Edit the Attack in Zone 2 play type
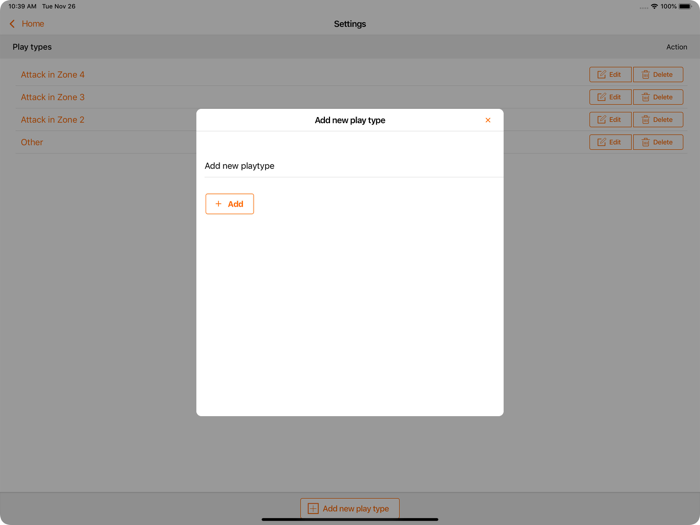 [x=610, y=120]
